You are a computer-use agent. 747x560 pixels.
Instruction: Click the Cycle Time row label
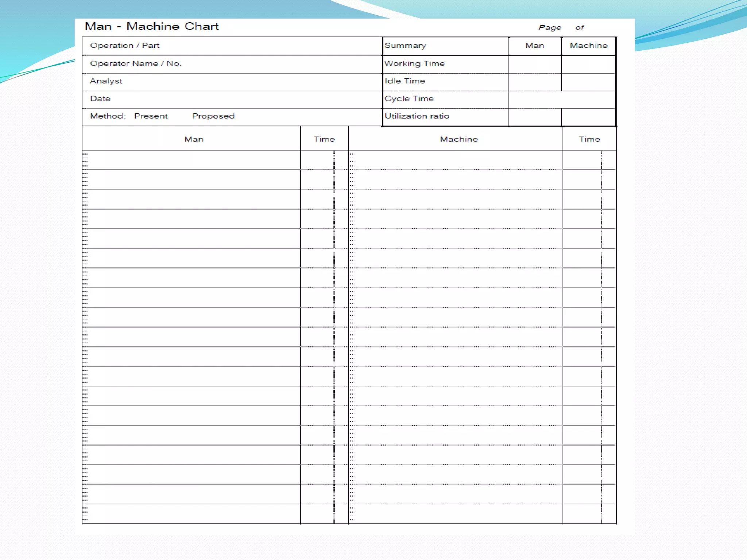409,98
